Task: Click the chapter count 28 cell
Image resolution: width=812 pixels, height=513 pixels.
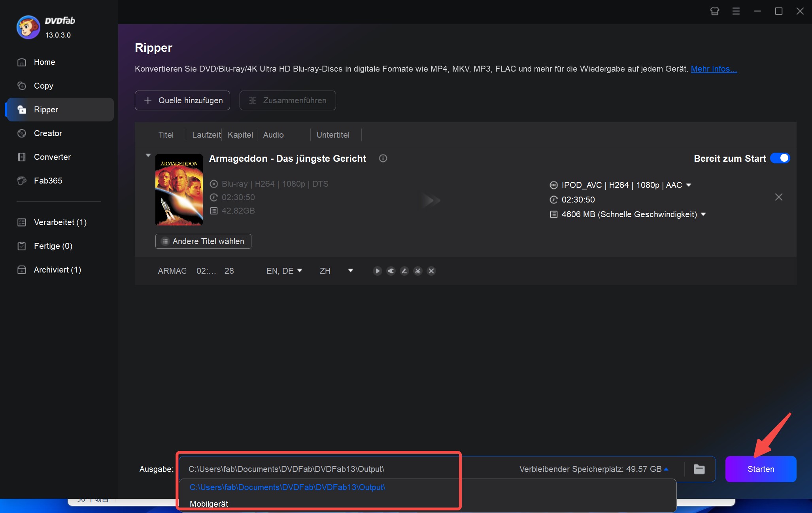Action: coord(229,271)
